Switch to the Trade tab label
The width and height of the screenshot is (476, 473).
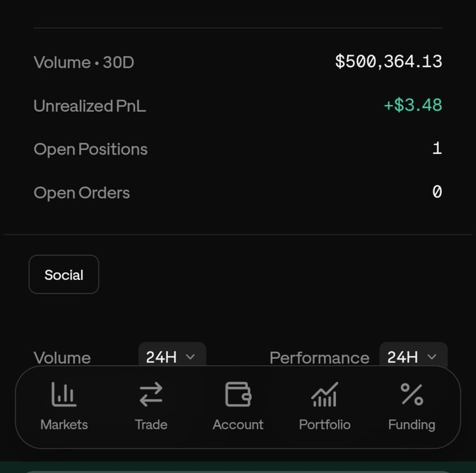point(151,425)
